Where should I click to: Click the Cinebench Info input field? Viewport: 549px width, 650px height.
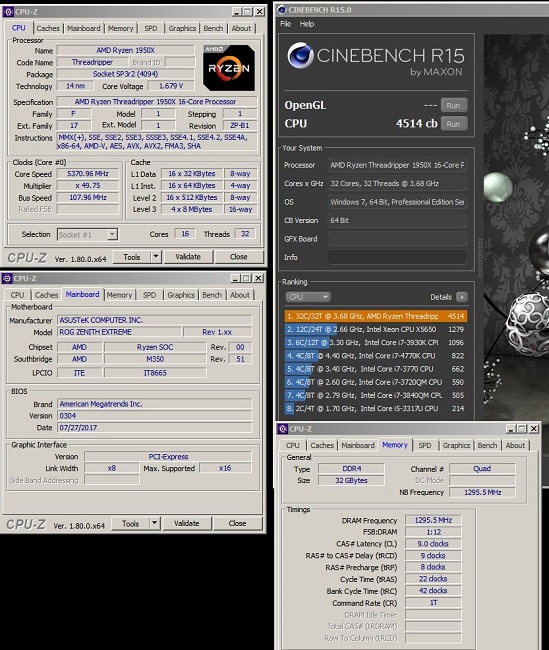397,257
